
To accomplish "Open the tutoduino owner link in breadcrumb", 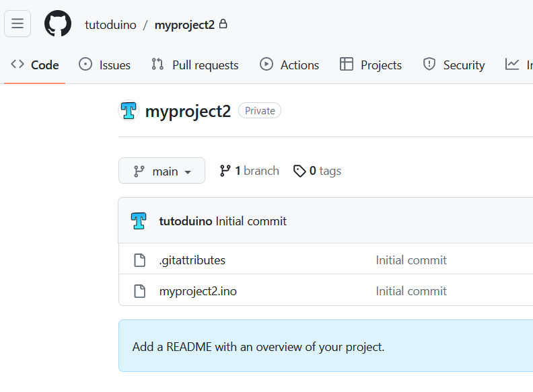I will [110, 25].
